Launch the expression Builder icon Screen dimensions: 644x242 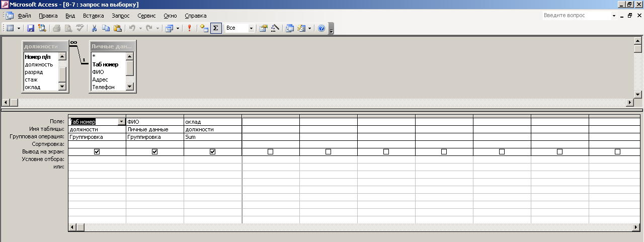(275, 28)
